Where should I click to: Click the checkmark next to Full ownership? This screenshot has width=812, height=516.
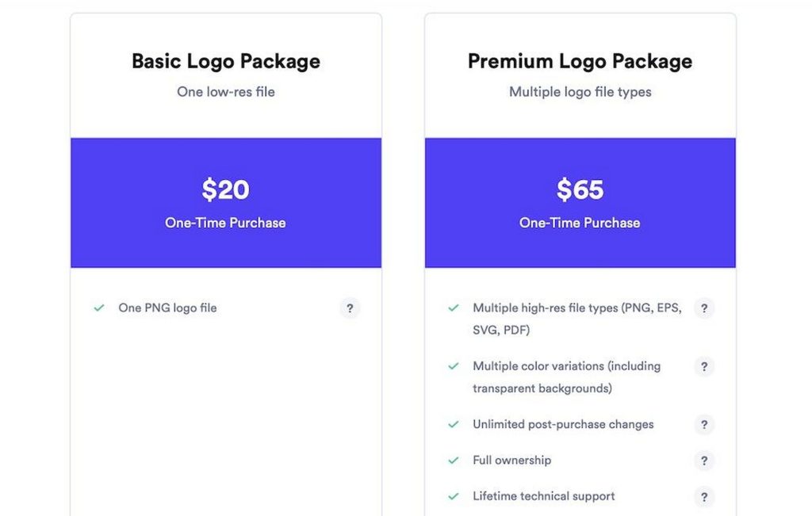pos(454,460)
